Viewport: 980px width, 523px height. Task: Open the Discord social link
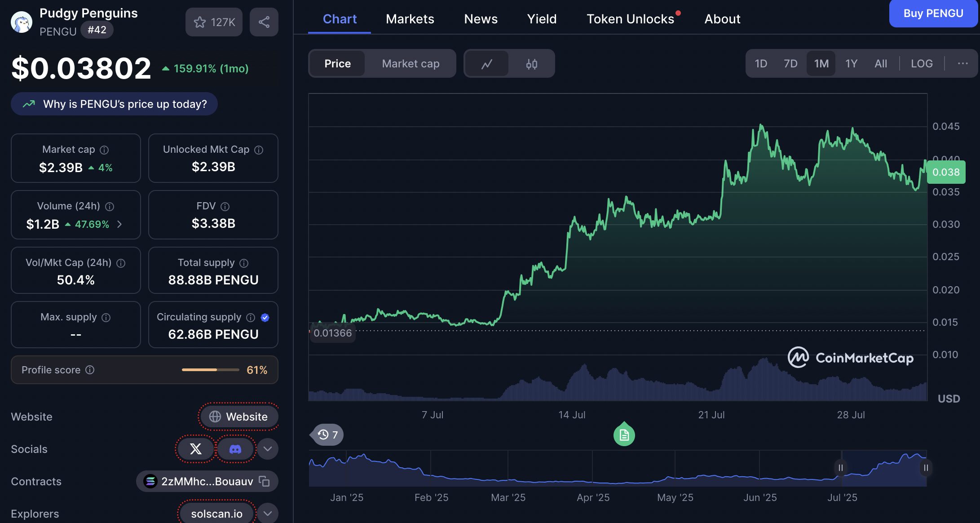[x=235, y=449]
